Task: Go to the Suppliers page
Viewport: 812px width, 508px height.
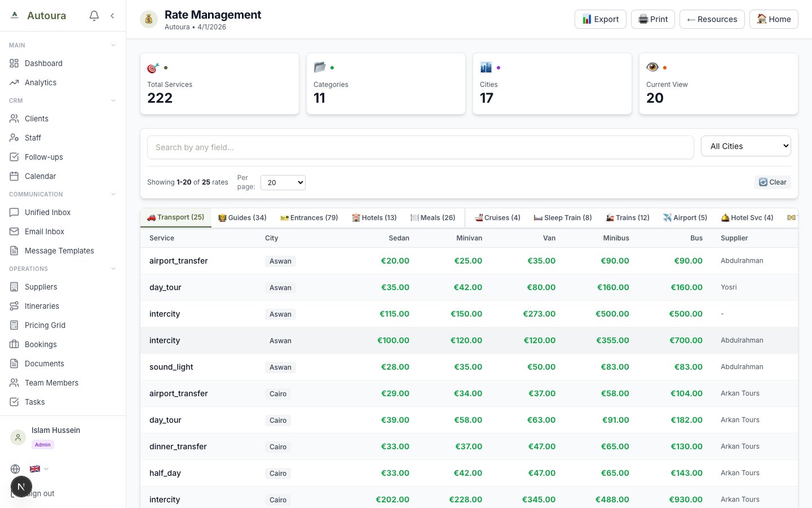Action: 63,287
